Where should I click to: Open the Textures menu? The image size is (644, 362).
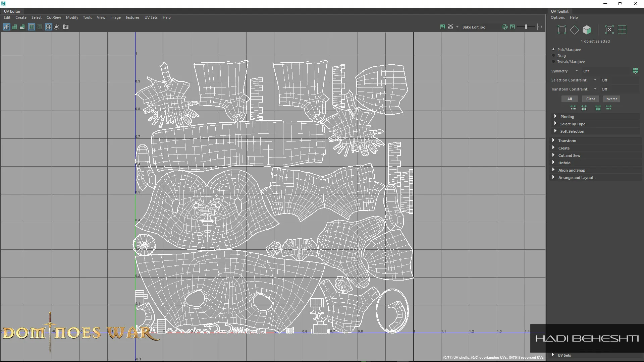(x=132, y=17)
